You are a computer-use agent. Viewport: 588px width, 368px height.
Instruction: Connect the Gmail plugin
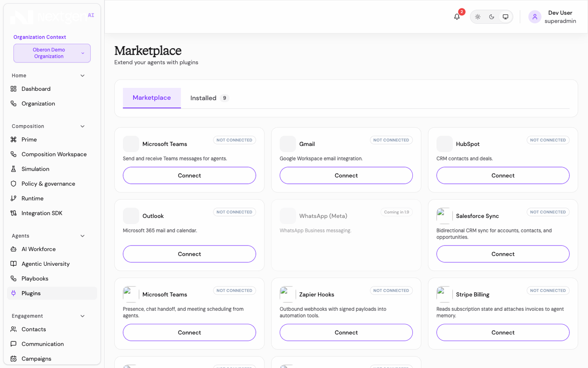346,175
